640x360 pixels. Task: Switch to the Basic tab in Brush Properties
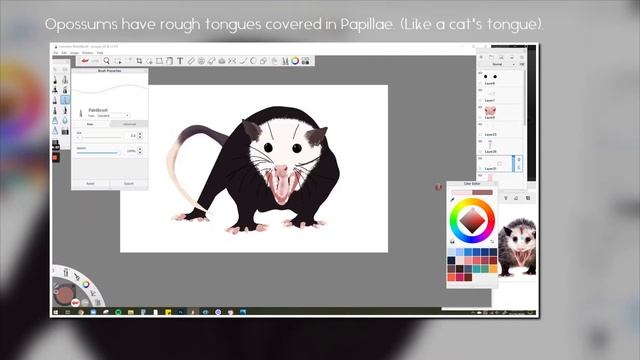click(91, 124)
